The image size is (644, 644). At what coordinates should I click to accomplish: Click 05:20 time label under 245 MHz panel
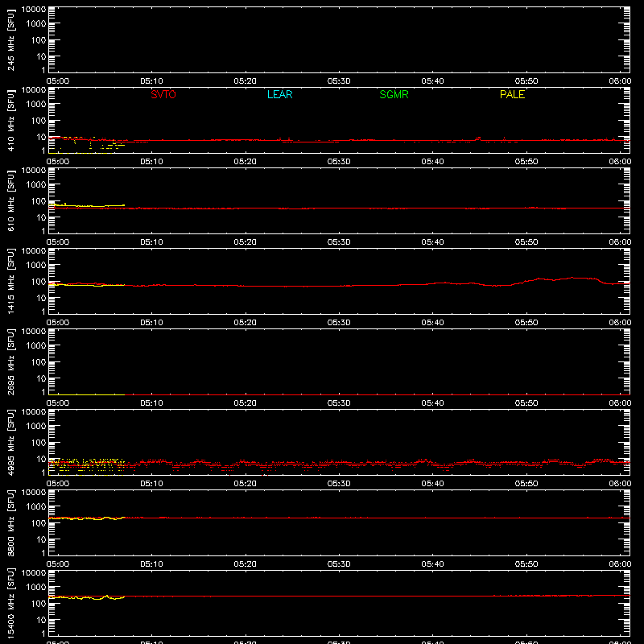(x=246, y=81)
